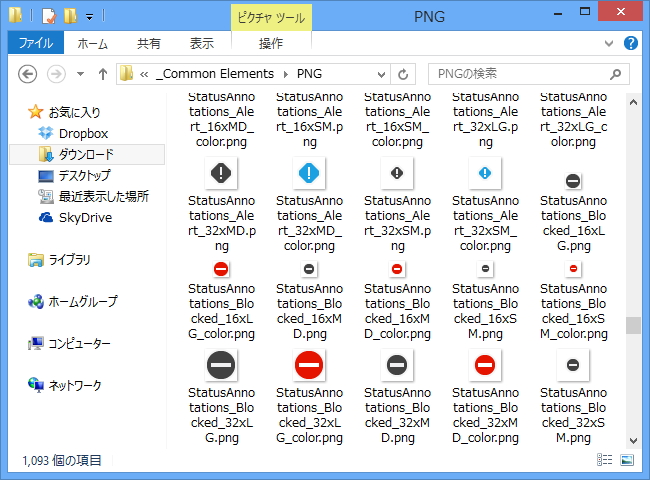The image size is (650, 480).
Task: Open the Quick Access Toolbar customize dropdown
Action: (89, 17)
